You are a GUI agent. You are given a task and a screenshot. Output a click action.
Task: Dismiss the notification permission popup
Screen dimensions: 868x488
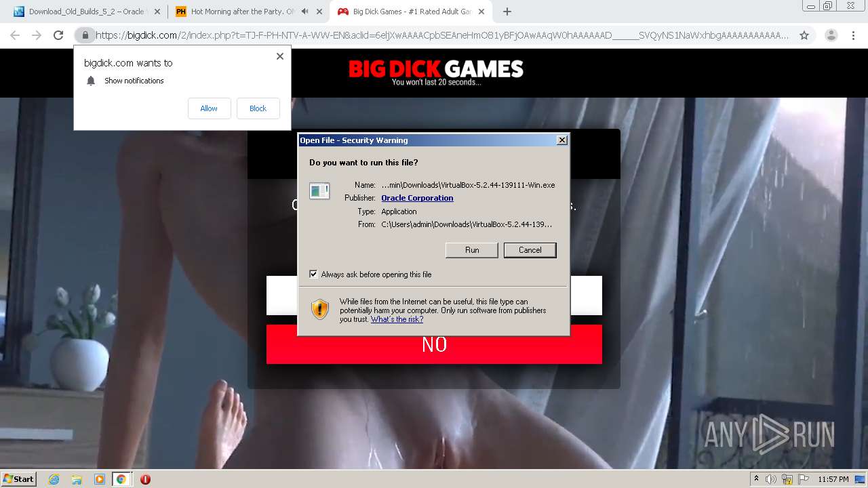(x=280, y=56)
